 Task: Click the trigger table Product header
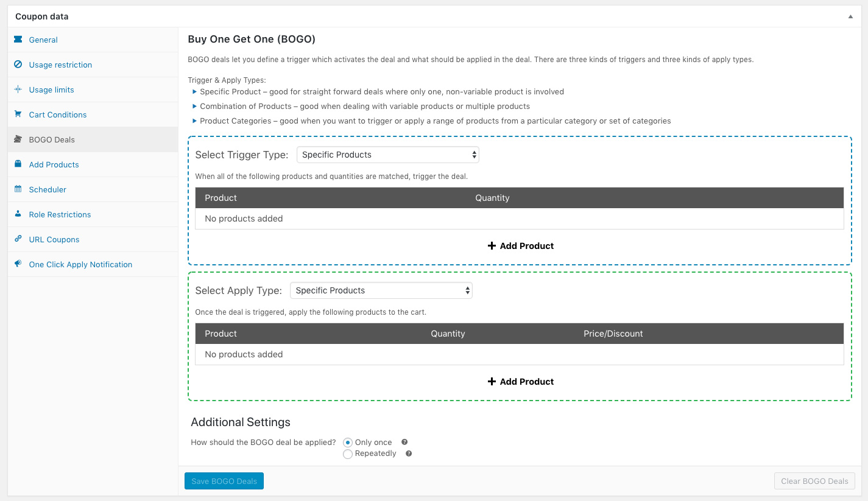point(221,198)
